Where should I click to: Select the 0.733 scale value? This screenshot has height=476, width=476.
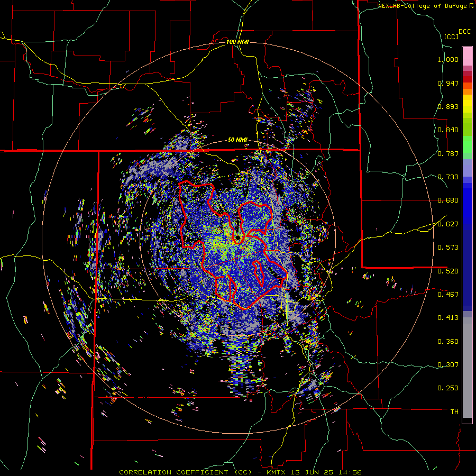pyautogui.click(x=448, y=177)
